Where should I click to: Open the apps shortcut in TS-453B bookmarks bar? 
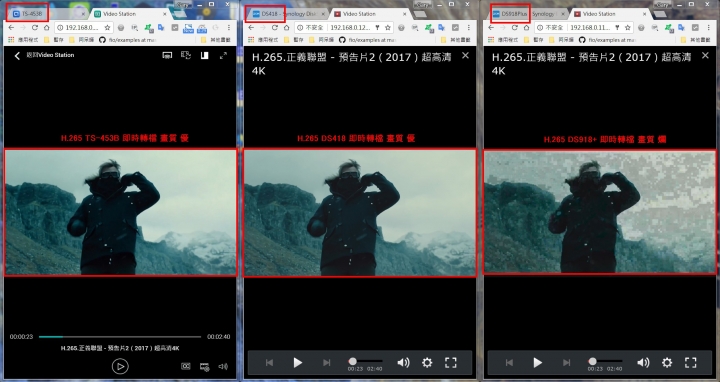tap(23, 40)
